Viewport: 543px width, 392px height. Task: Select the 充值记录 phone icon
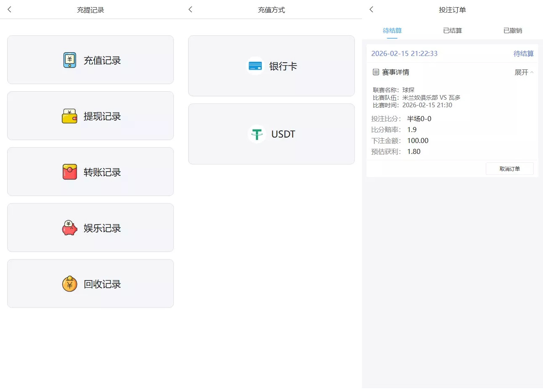click(69, 60)
